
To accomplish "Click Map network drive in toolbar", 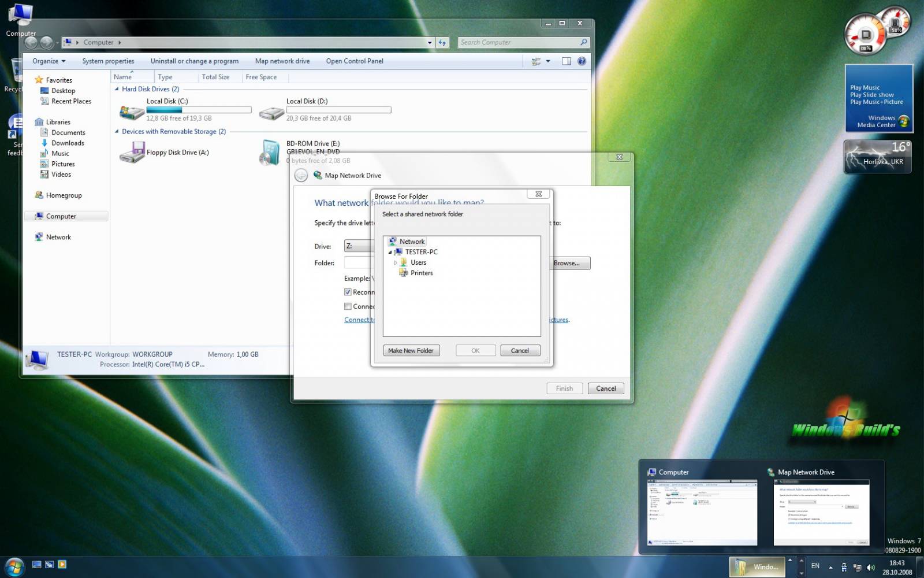I will (x=282, y=61).
